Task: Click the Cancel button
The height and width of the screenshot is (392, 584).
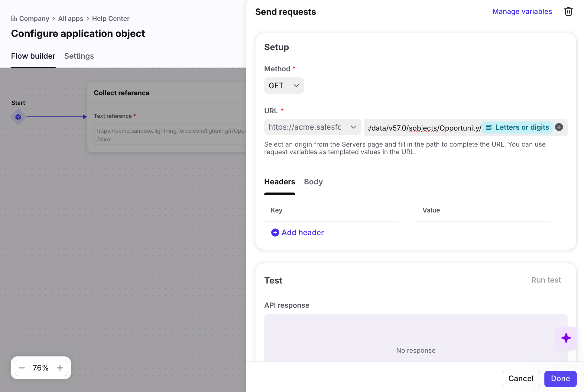Action: pyautogui.click(x=521, y=379)
